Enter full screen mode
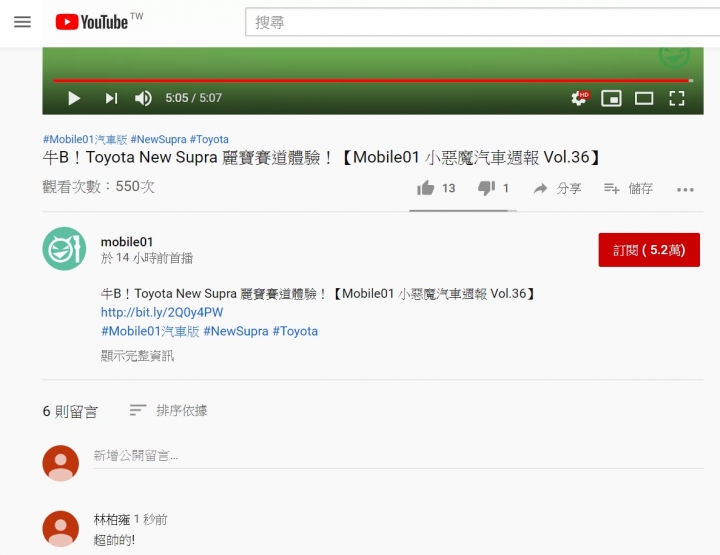This screenshot has height=555, width=720. (x=677, y=98)
